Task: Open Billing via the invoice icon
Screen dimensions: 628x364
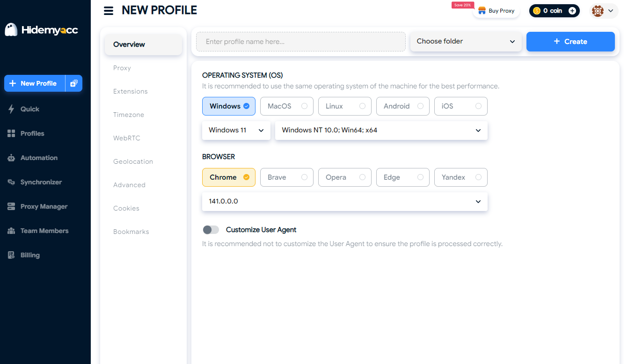Action: click(12, 255)
